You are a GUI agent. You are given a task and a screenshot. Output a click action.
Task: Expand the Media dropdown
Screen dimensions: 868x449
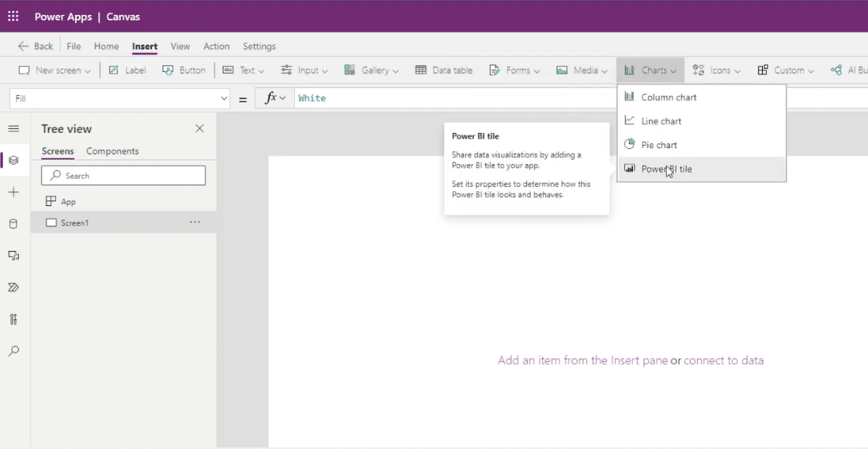click(582, 70)
